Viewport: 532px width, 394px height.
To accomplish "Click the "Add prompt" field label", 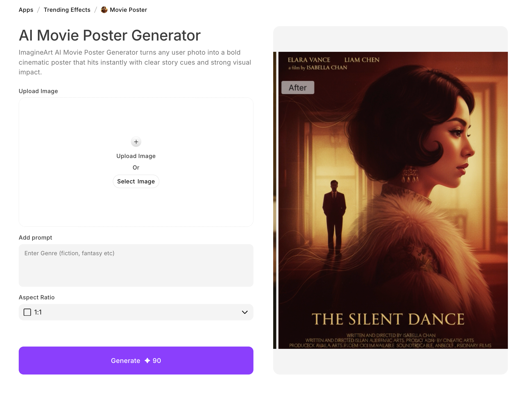I will click(35, 238).
